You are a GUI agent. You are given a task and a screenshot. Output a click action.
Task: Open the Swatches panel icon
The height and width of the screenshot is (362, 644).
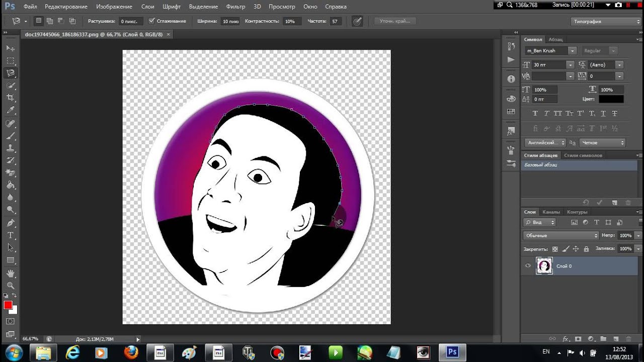point(511,112)
